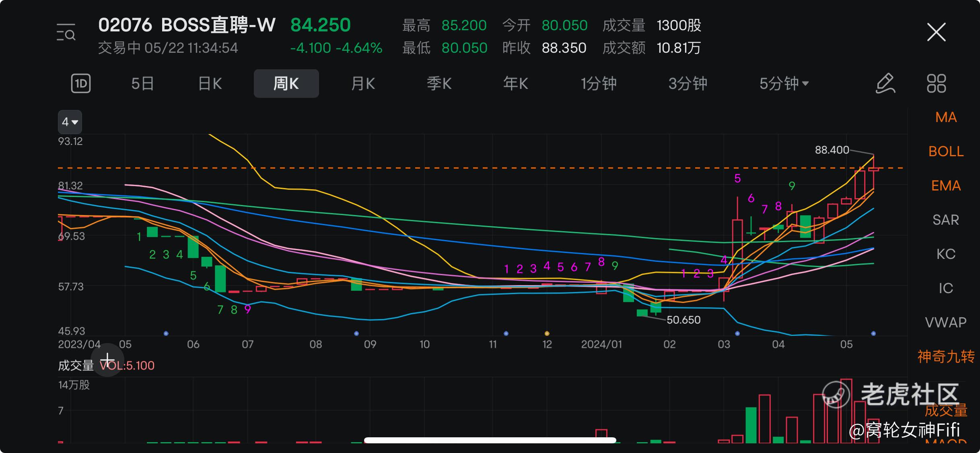This screenshot has height=453, width=980.
Task: Tap the 1D intraday chart icon
Action: coord(81,84)
